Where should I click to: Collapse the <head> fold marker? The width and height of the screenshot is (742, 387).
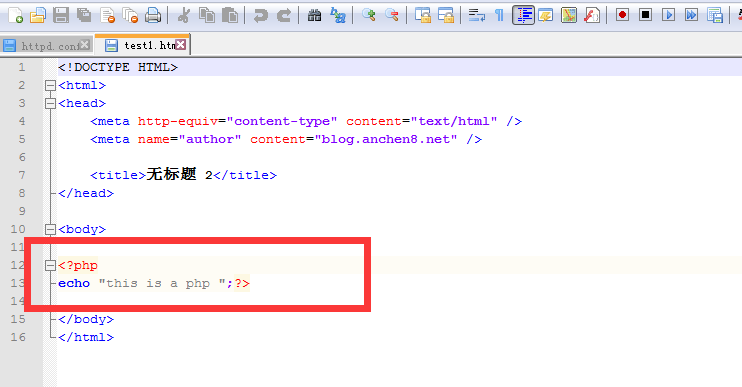[x=50, y=103]
